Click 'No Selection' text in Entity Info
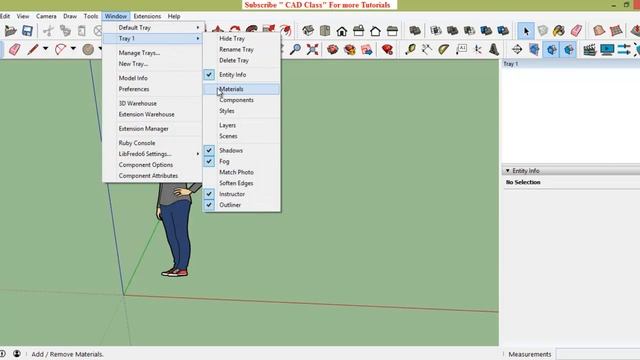Screen dimensions: 640x360 point(523,182)
